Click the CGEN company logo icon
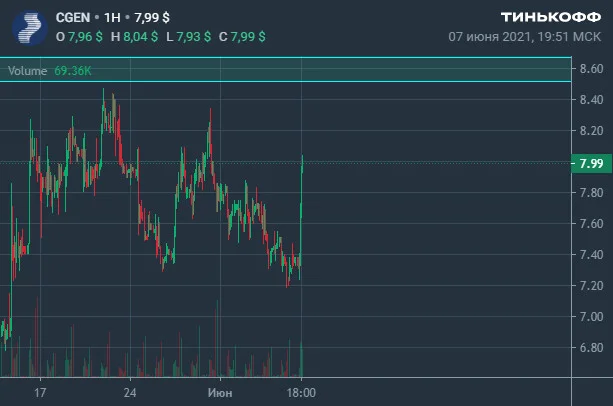The width and height of the screenshot is (613, 406). 30,28
